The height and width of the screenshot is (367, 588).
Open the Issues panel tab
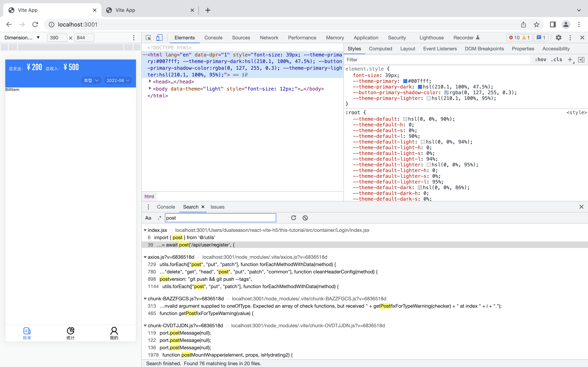pos(217,207)
